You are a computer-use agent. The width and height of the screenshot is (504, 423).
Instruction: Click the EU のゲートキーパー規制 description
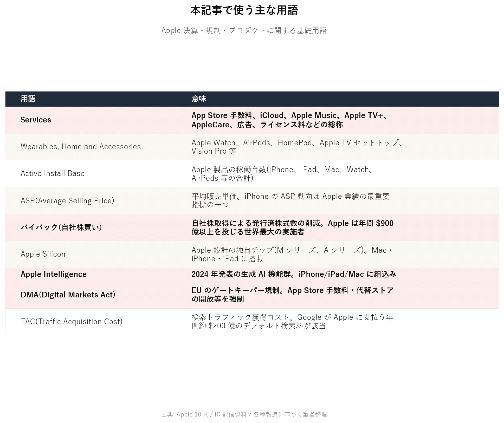point(328,295)
